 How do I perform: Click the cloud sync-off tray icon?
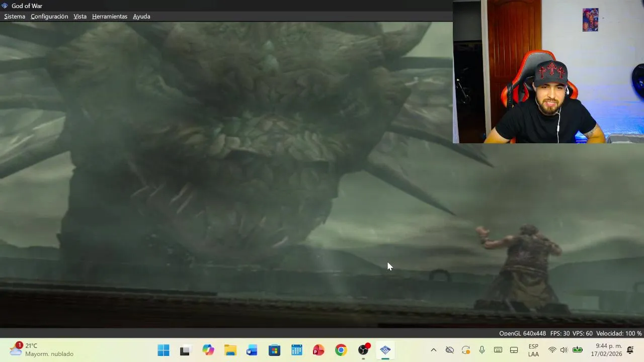[x=450, y=350]
